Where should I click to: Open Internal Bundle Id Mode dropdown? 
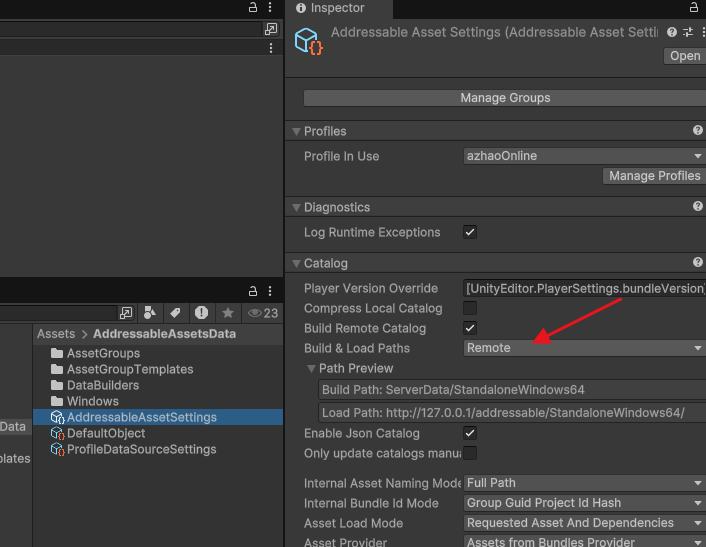584,503
